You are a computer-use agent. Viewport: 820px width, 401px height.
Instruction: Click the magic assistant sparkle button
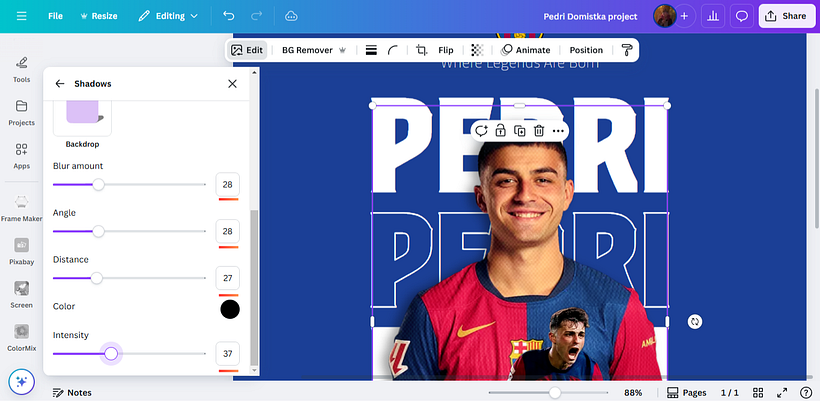coord(21,382)
